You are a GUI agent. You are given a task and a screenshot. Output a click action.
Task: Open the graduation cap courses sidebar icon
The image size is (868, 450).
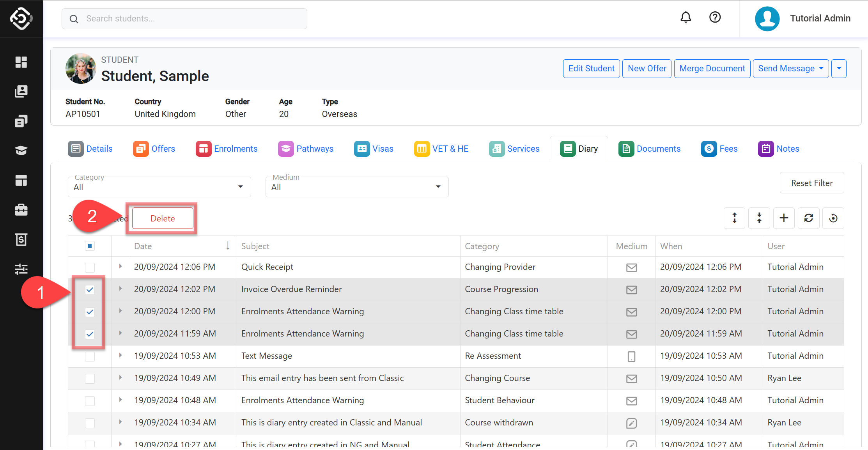tap(21, 151)
